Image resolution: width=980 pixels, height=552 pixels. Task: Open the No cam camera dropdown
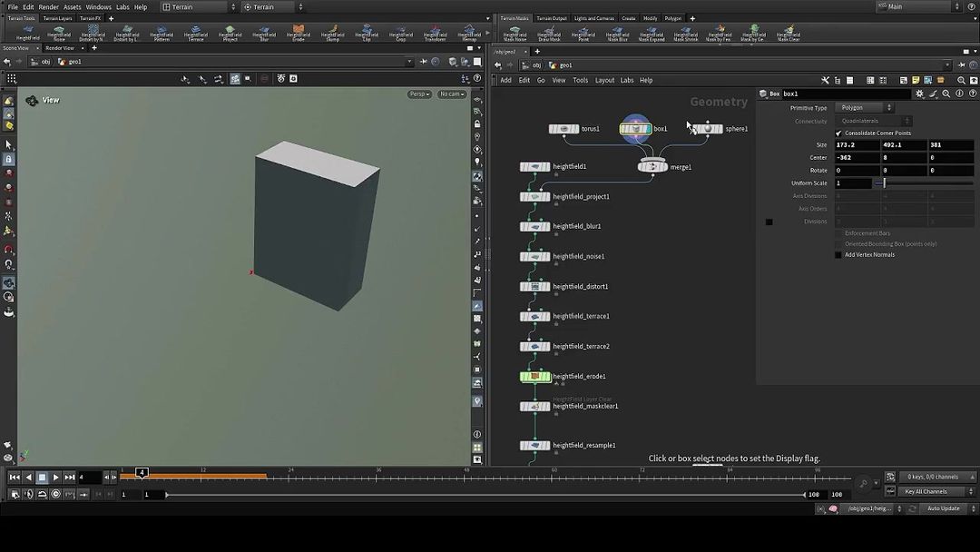point(452,94)
